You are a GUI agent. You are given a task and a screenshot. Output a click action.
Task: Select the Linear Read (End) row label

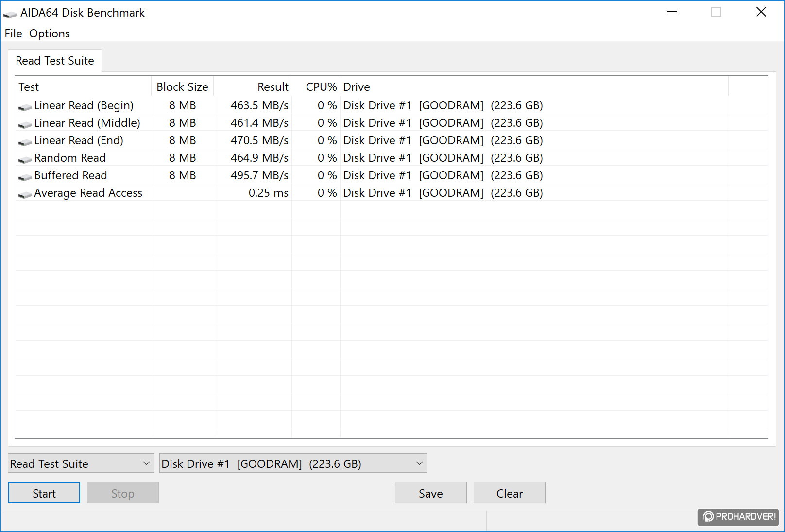point(79,140)
